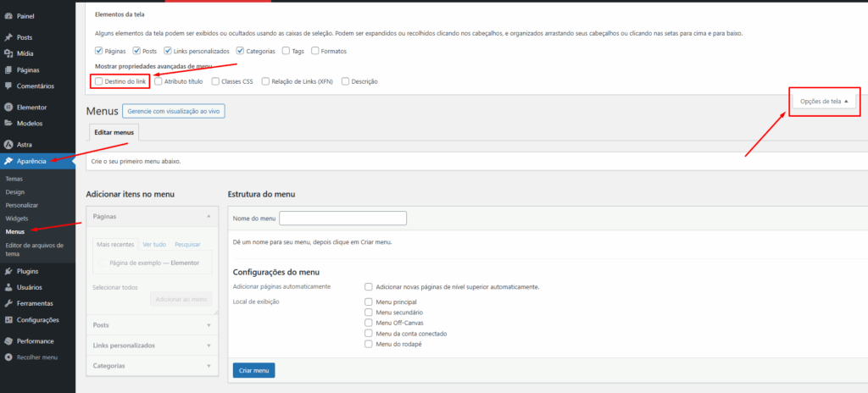Click the Usuários person icon
868x393 pixels.
pos(8,287)
